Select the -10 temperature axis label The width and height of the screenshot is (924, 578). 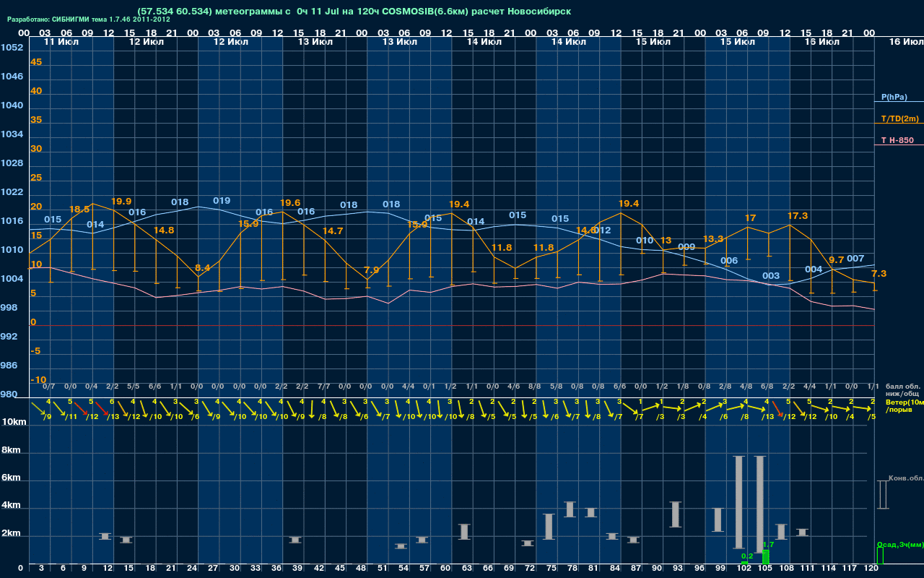[39, 380]
